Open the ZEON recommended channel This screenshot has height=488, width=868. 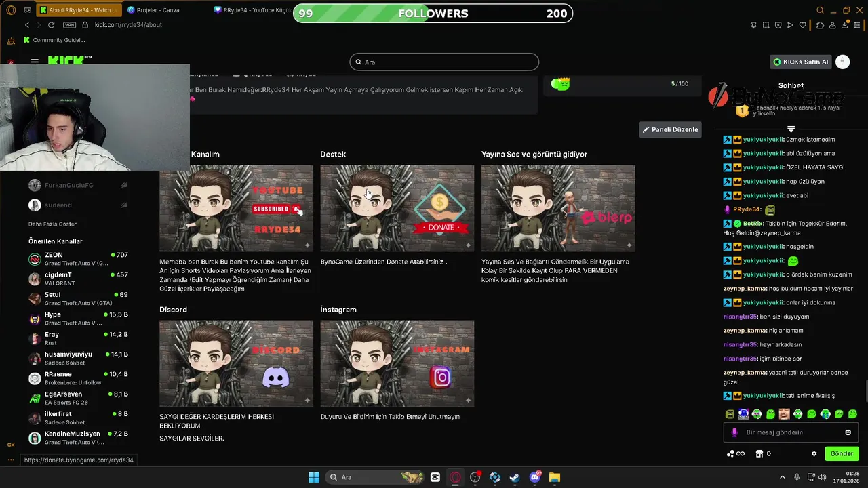pos(78,259)
